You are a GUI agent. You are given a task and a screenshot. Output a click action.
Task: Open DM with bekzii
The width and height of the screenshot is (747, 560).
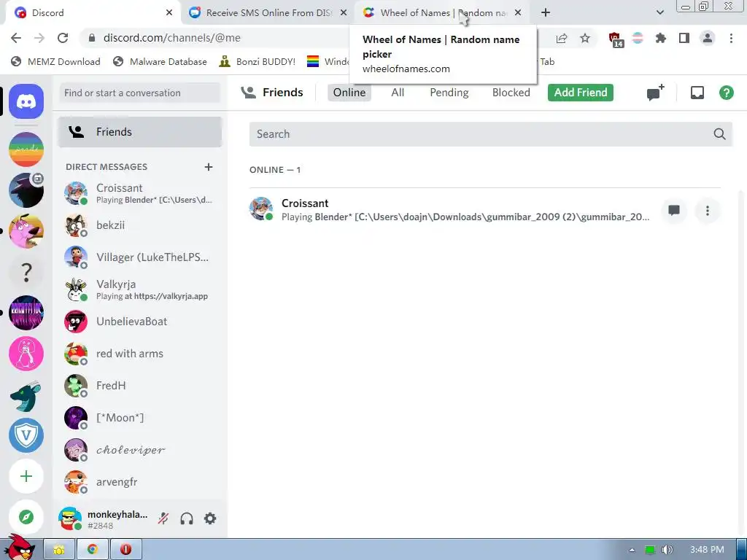140,225
